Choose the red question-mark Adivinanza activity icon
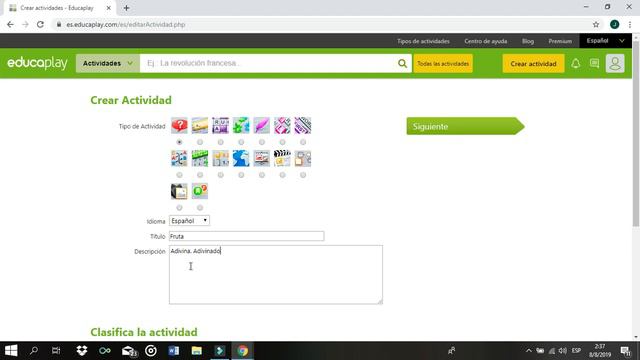Screen dimensions: 640x360 coord(179,125)
